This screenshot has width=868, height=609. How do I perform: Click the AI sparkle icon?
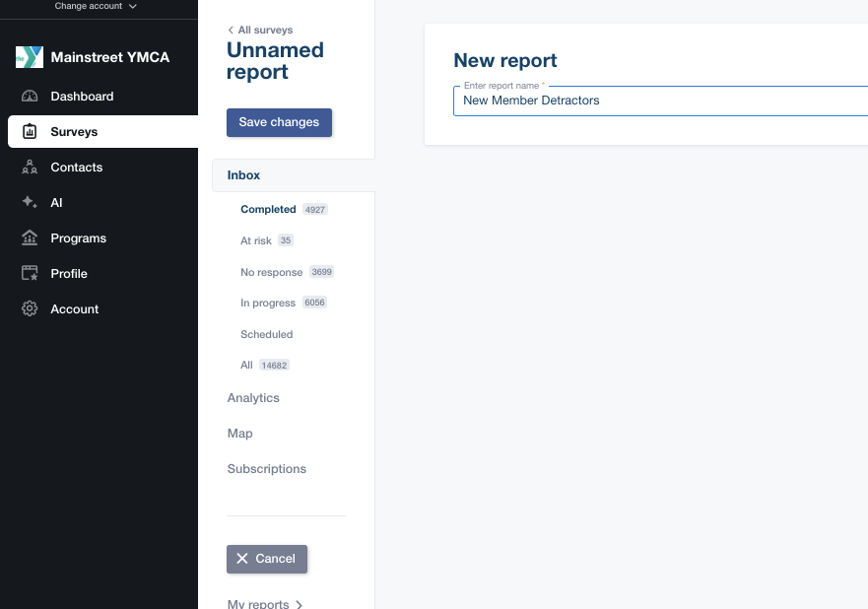[30, 203]
